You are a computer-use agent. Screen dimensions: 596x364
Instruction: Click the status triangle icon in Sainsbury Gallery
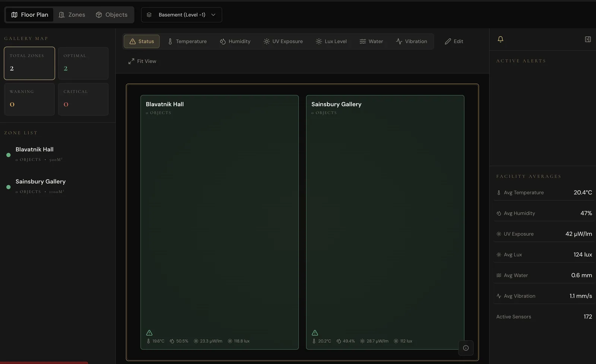[x=315, y=333]
